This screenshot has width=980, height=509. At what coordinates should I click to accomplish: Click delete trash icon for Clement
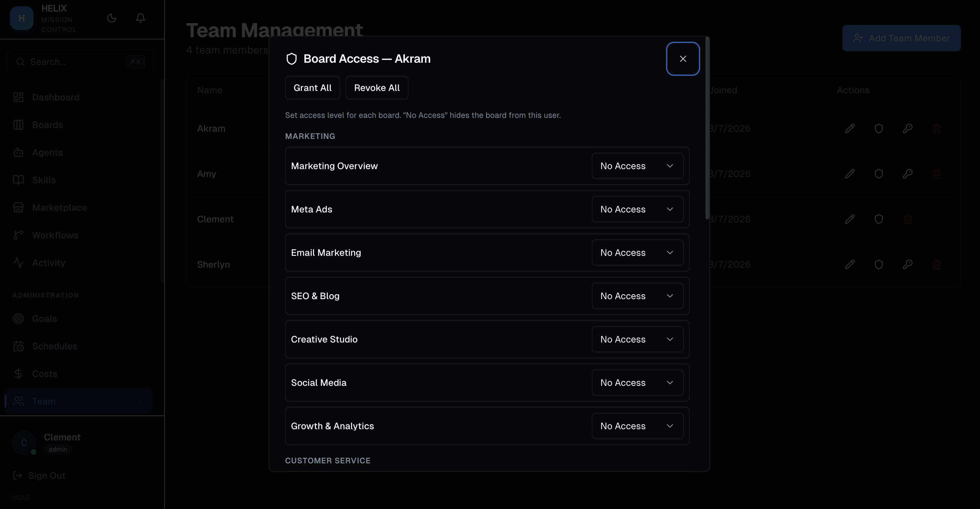click(x=907, y=219)
